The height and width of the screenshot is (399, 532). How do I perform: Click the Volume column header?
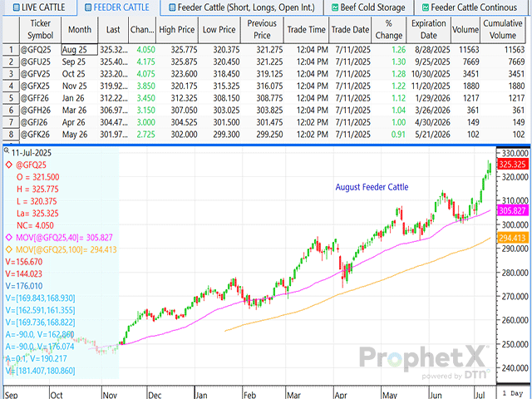[x=465, y=30]
